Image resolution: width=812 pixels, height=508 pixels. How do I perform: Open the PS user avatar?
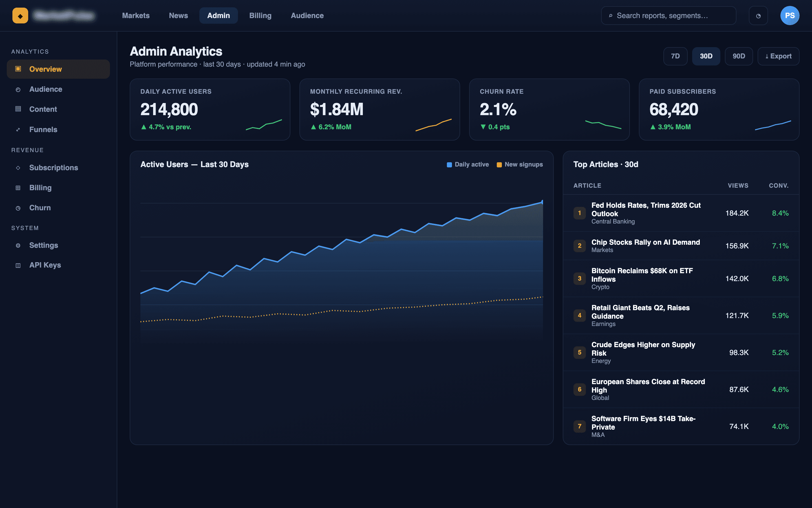(x=789, y=16)
